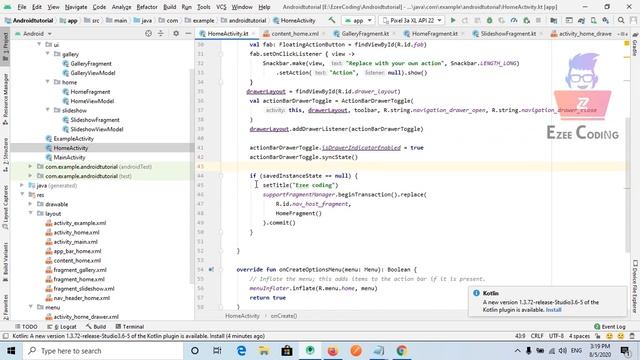The height and width of the screenshot is (360, 640).
Task: Open the Build Variants side panel
Action: (x=5, y=261)
